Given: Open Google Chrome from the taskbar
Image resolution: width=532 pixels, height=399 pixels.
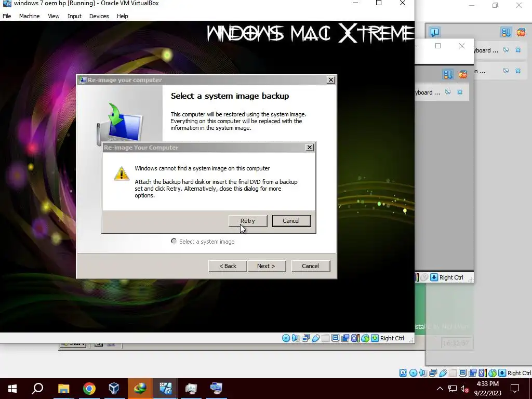Looking at the screenshot, I should pyautogui.click(x=89, y=389).
